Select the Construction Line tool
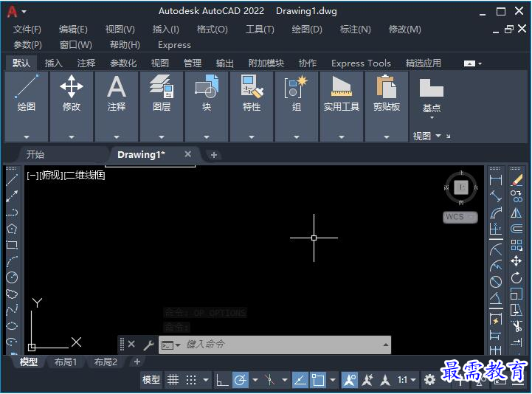 coord(12,196)
